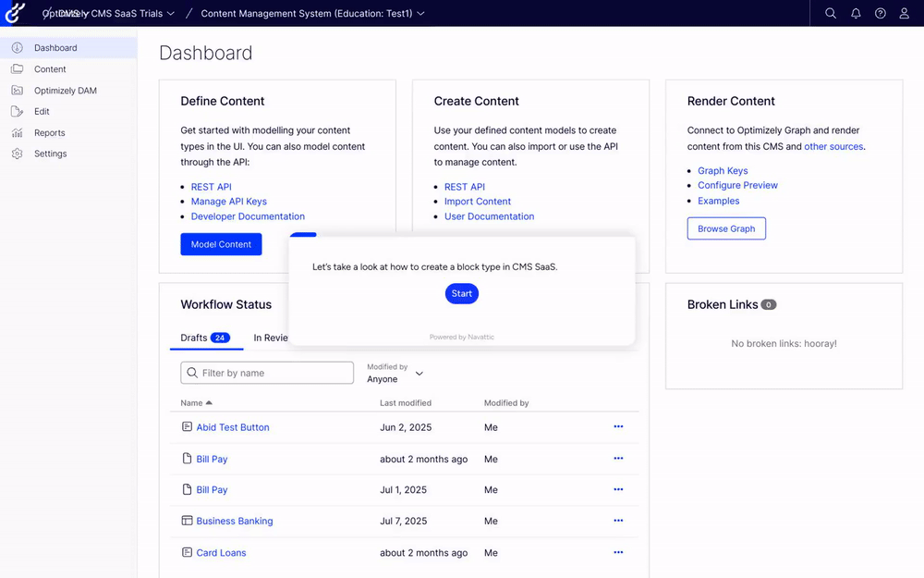924x578 pixels.
Task: Click the Filter by name input field
Action: pos(267,373)
